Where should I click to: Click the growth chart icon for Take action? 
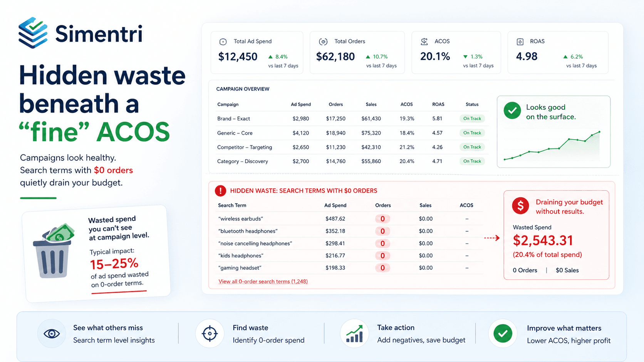[x=354, y=334]
